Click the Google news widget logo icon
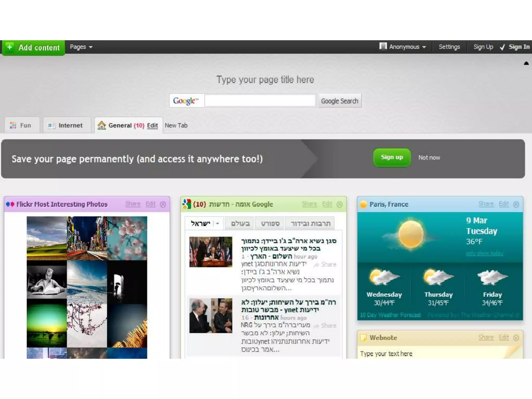This screenshot has width=532, height=399. [x=187, y=204]
